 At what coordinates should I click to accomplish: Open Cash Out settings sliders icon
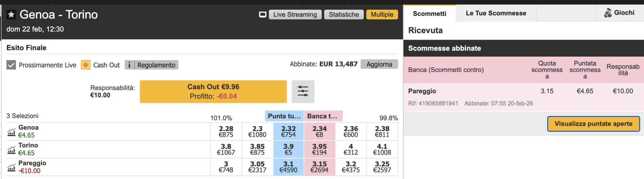[x=303, y=91]
